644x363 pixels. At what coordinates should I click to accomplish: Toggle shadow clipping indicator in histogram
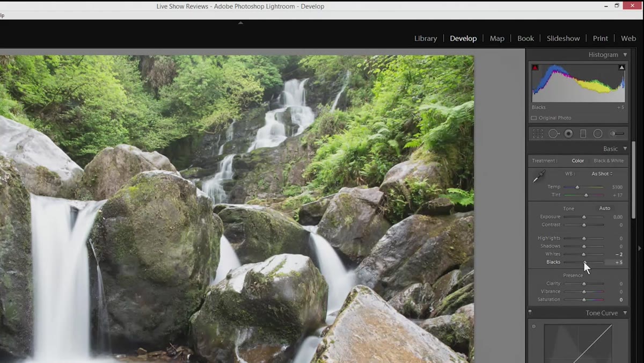(535, 68)
